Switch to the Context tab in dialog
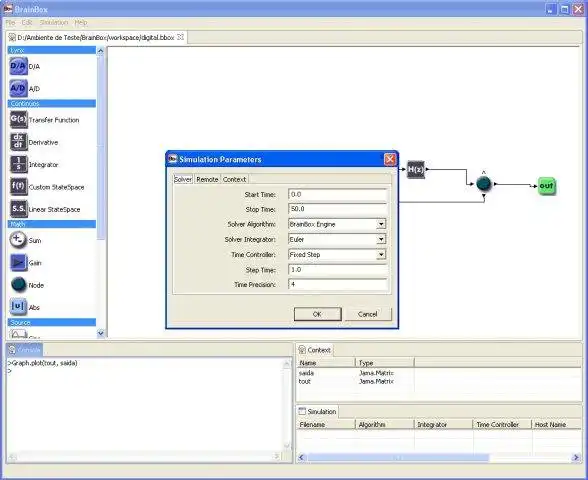 coord(234,179)
